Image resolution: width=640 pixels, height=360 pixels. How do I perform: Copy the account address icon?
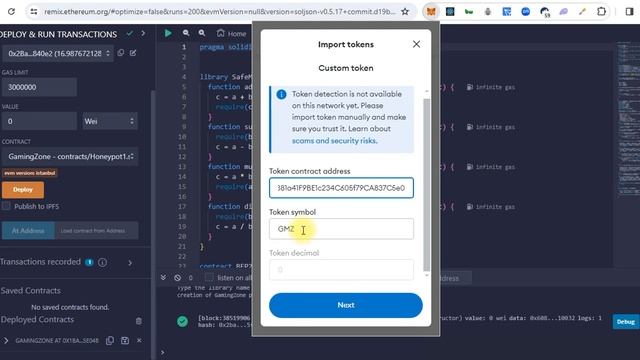pyautogui.click(x=121, y=53)
